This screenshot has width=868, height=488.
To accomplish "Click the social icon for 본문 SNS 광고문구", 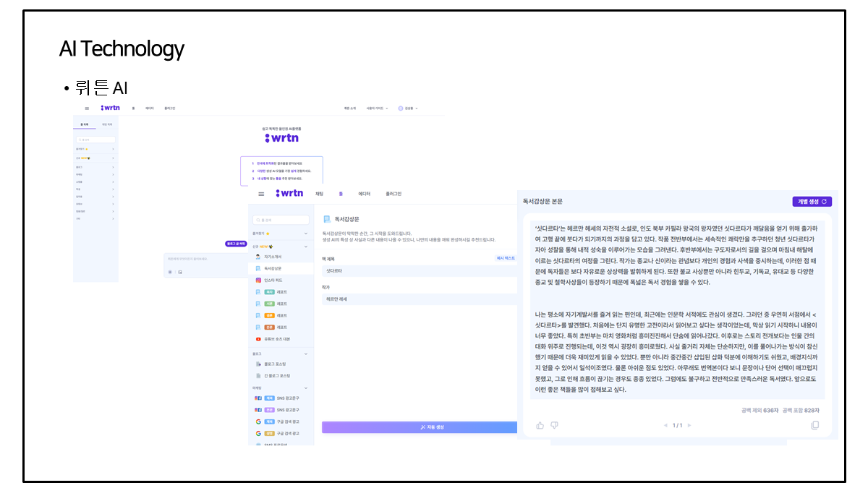I will tap(258, 410).
